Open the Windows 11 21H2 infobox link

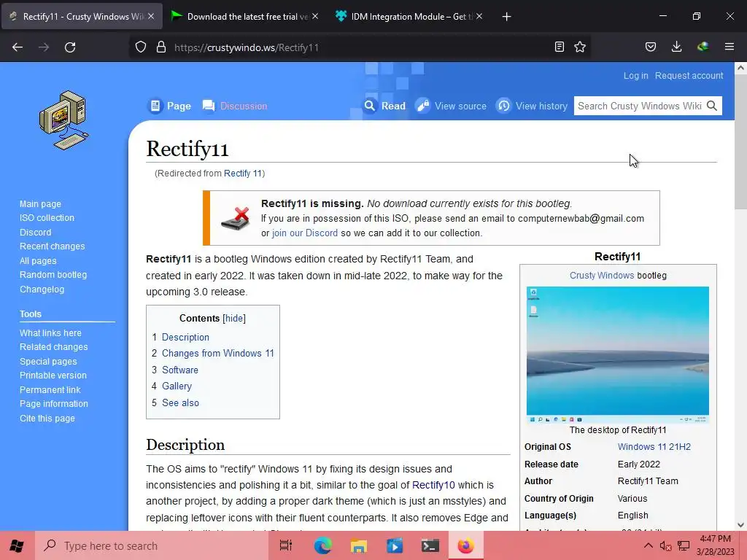pyautogui.click(x=654, y=447)
